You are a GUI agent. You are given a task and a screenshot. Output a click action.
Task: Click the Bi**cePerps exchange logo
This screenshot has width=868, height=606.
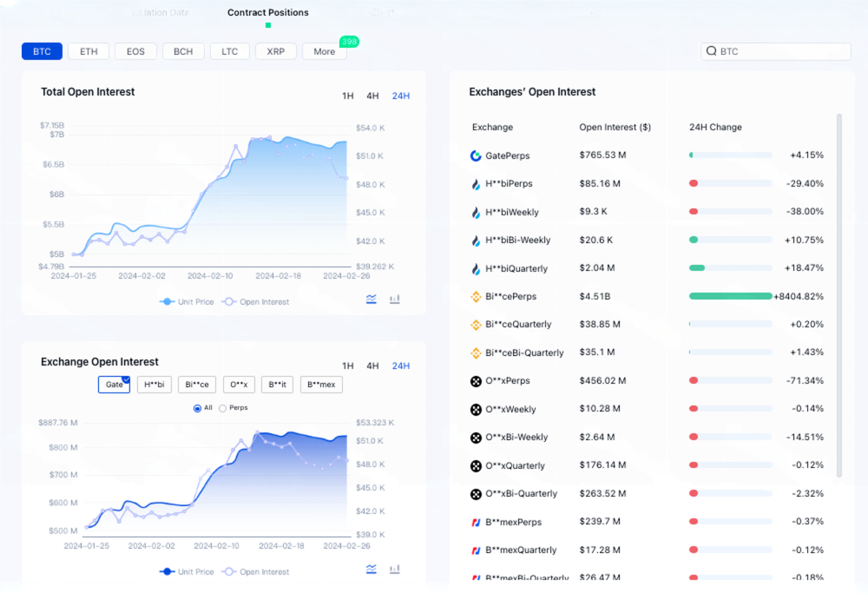tap(476, 297)
